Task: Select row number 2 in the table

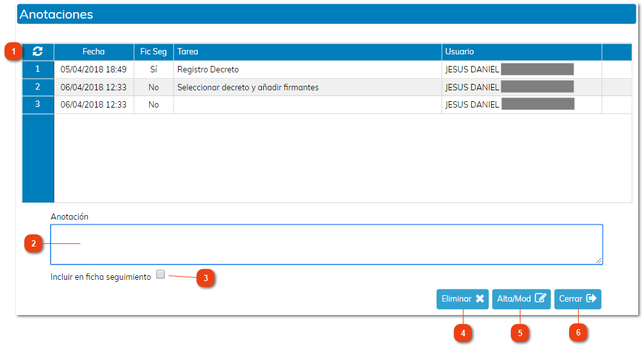Action: 38,87
